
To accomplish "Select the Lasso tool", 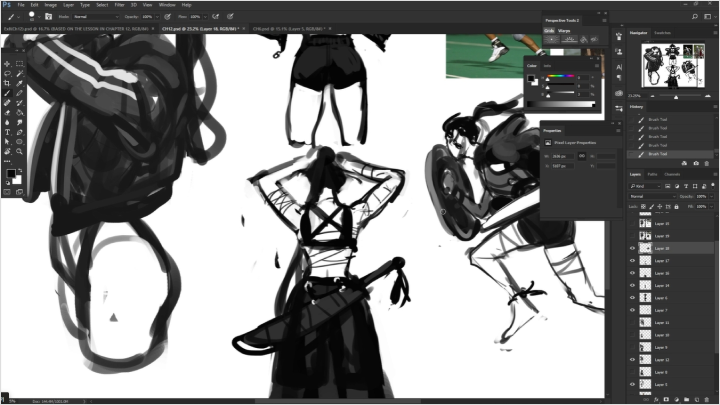I will [7, 73].
